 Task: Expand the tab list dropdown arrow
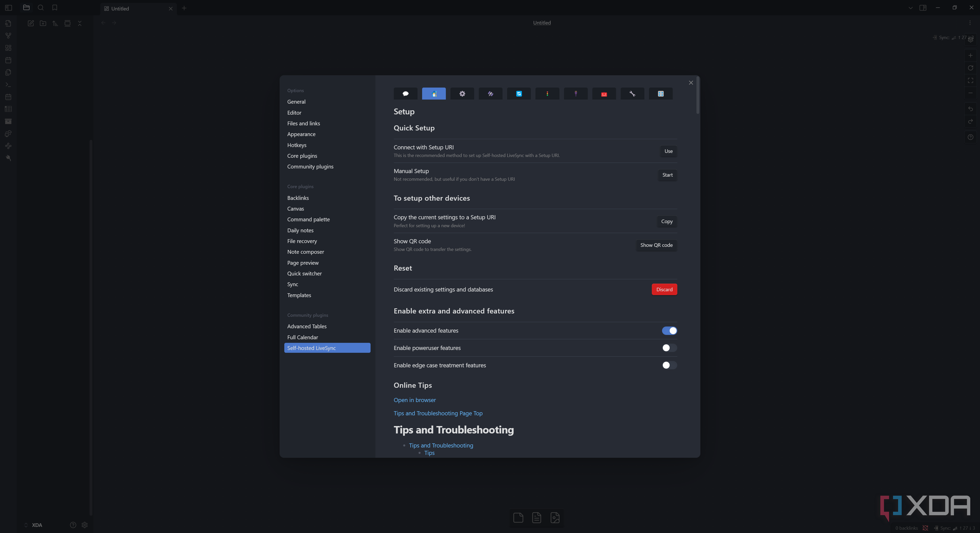pos(910,8)
